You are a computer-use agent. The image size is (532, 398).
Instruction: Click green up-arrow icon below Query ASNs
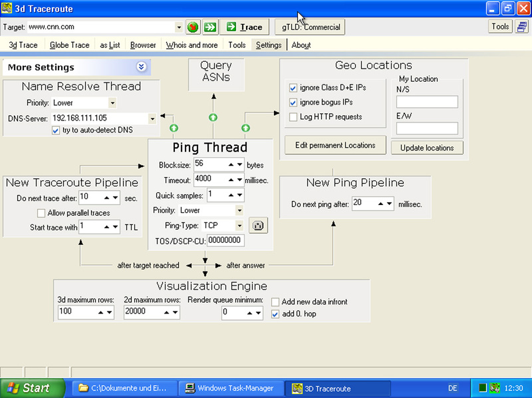click(x=213, y=118)
